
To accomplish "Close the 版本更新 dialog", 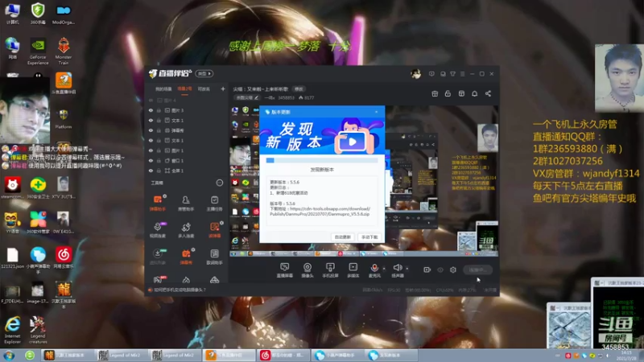I will coord(376,112).
